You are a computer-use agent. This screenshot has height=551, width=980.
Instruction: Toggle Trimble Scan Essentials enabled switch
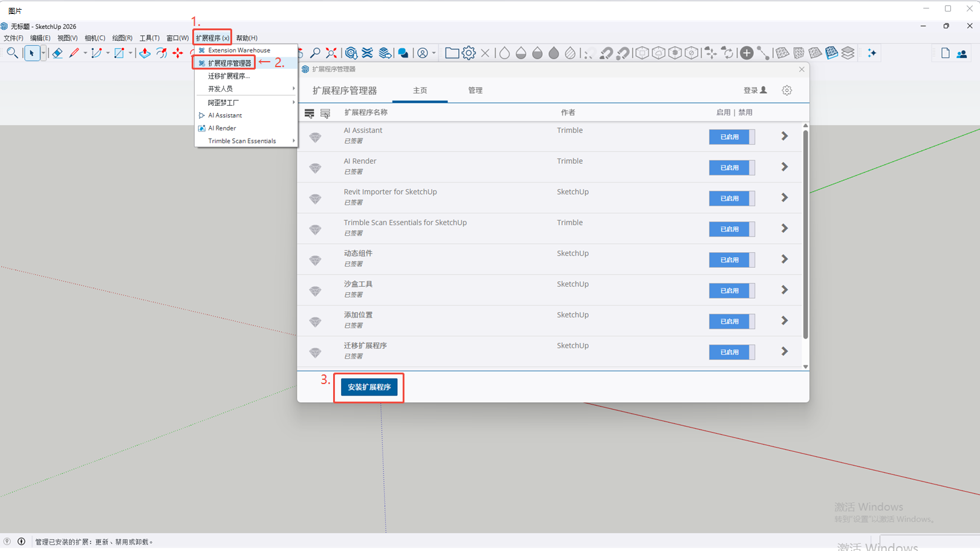pos(732,229)
